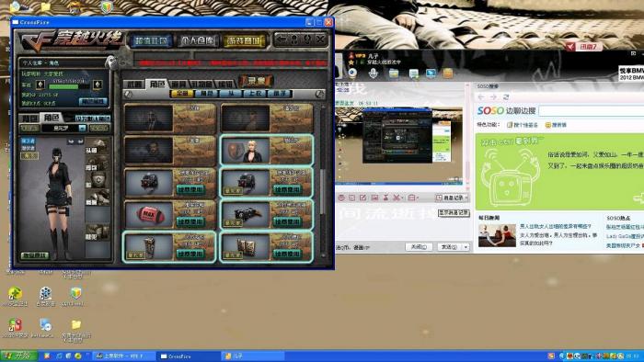
Task: Click the 关闭 button in chat window
Action: click(419, 247)
